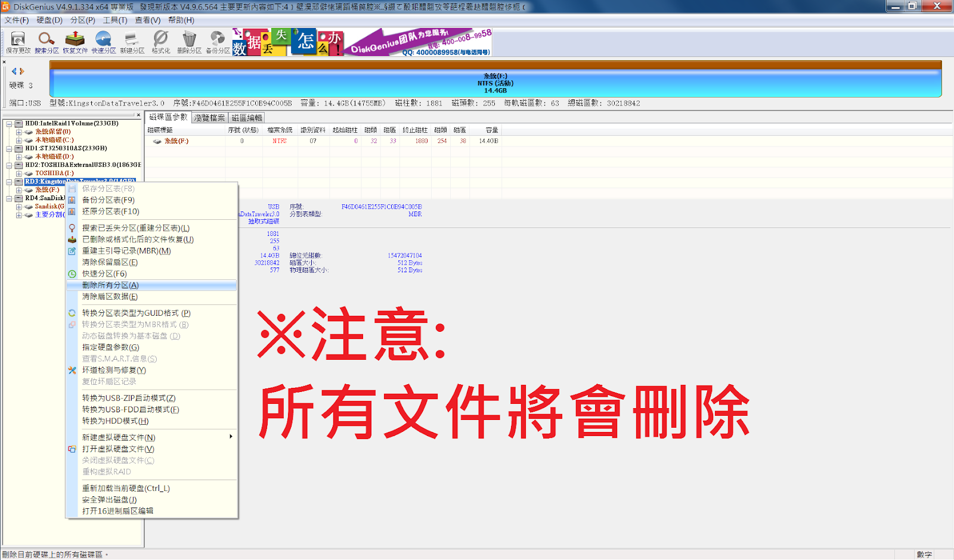Click the 快速分区 quick partition icon
954x560 pixels.
coord(103,42)
